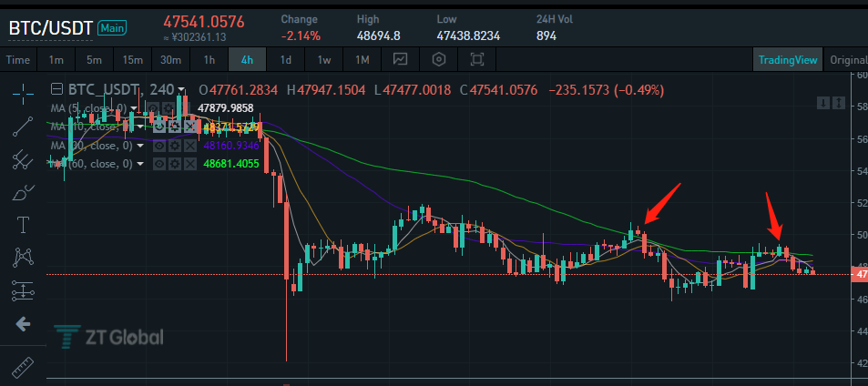Click the down arrow pane button
Image resolution: width=868 pixels, height=386 pixels.
[823, 103]
